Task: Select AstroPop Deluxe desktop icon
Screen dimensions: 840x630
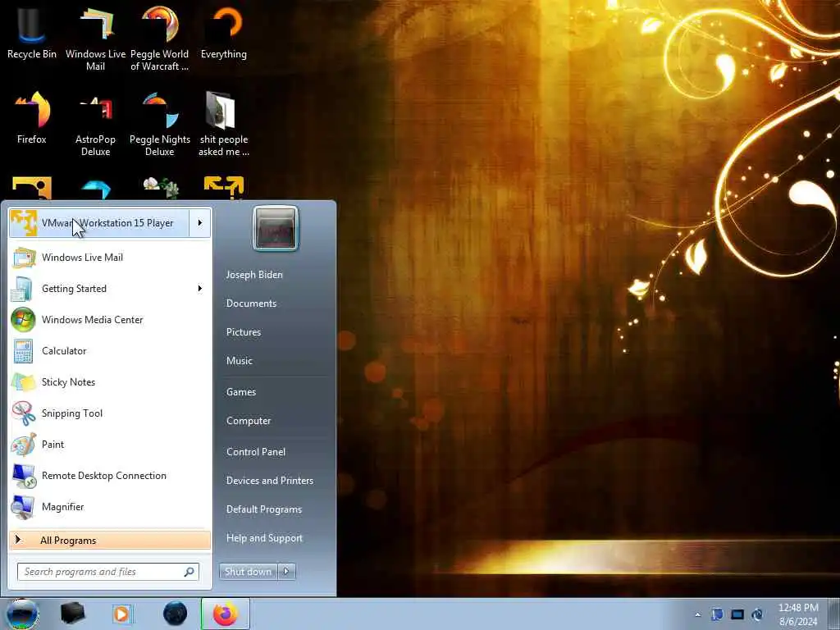Action: coord(95,125)
